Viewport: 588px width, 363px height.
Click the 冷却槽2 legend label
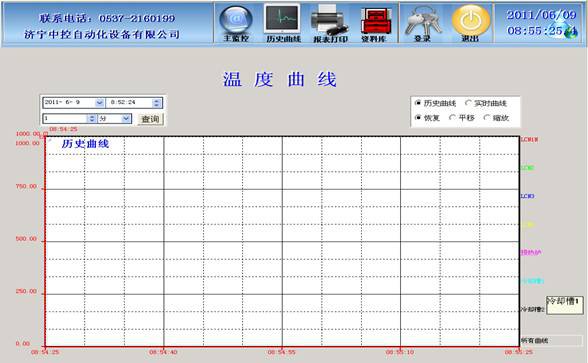[x=532, y=309]
